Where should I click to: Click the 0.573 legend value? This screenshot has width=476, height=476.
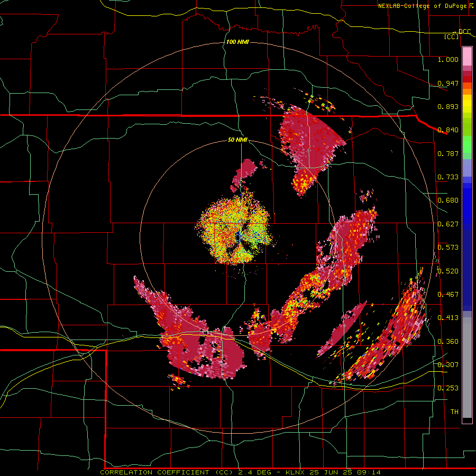click(x=448, y=248)
